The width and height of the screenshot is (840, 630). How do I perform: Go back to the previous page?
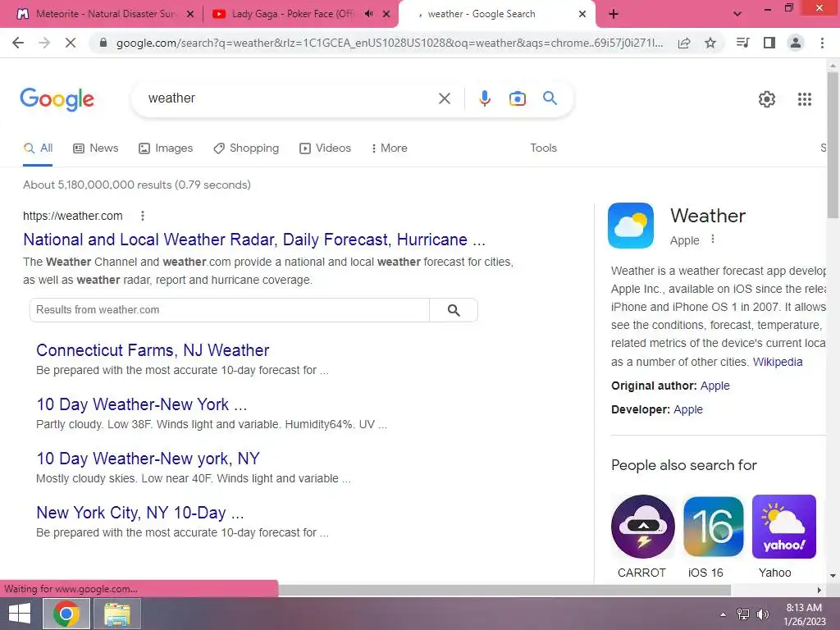(x=18, y=43)
